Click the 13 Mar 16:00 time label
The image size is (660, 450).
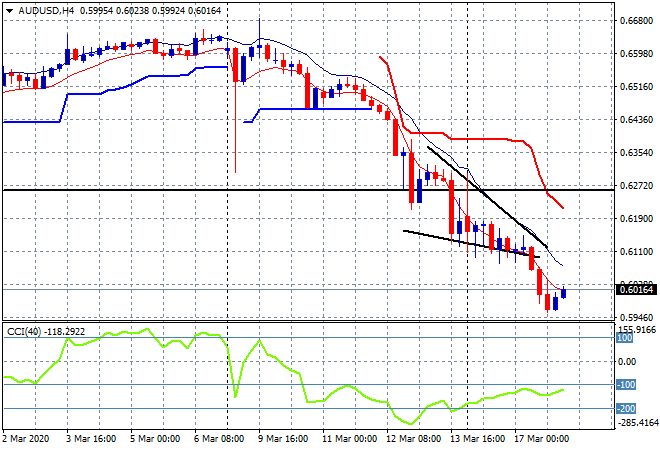pos(477,439)
